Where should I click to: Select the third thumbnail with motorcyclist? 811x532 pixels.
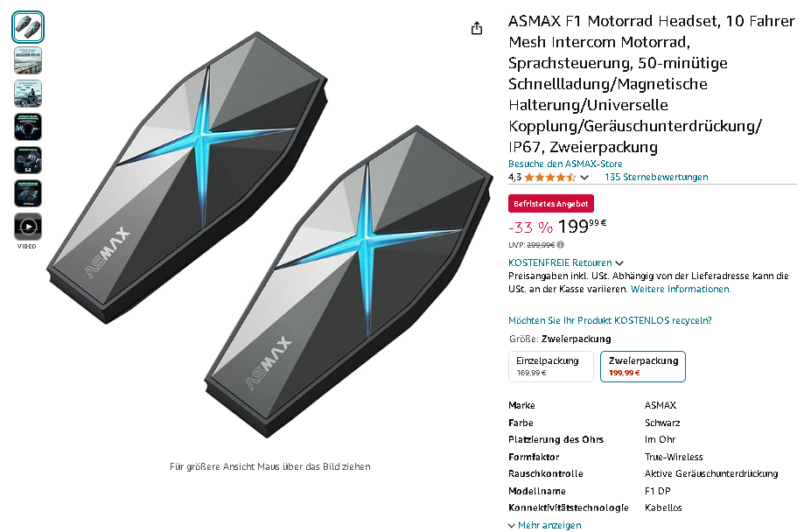(28, 93)
